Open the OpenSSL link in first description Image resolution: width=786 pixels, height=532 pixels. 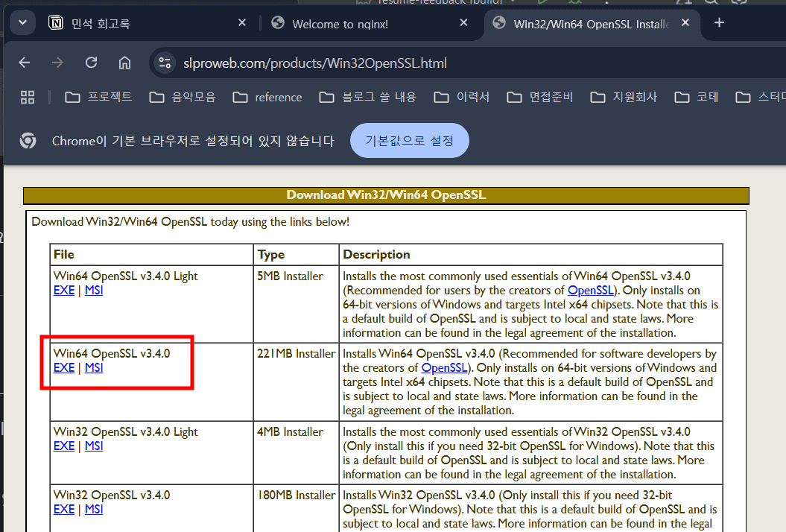591,291
